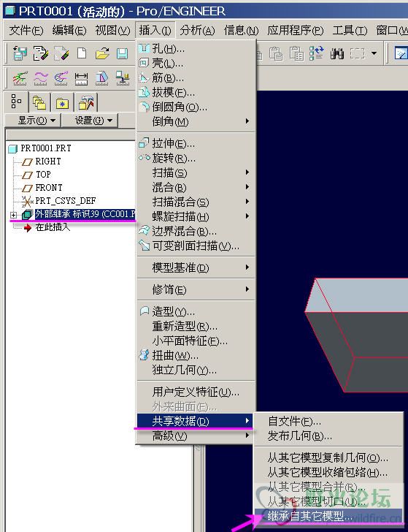Choose 旋转(R)... revolve
Screen dimensions: 408x532
(x=196, y=158)
